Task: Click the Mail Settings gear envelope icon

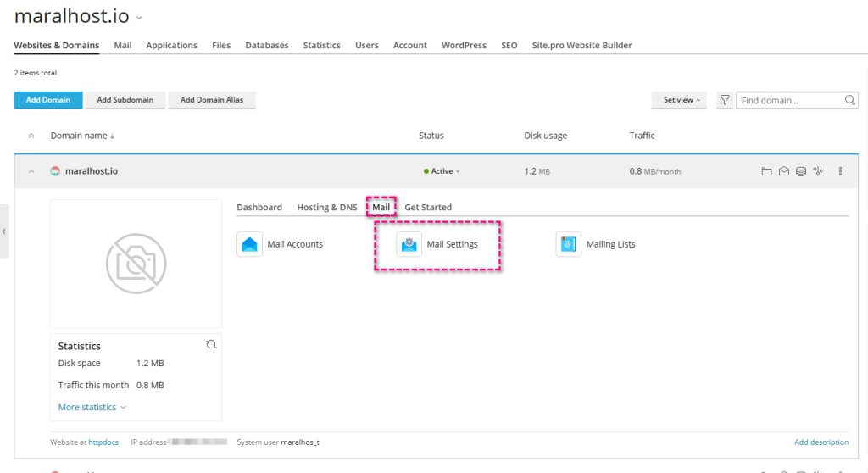Action: [x=409, y=244]
